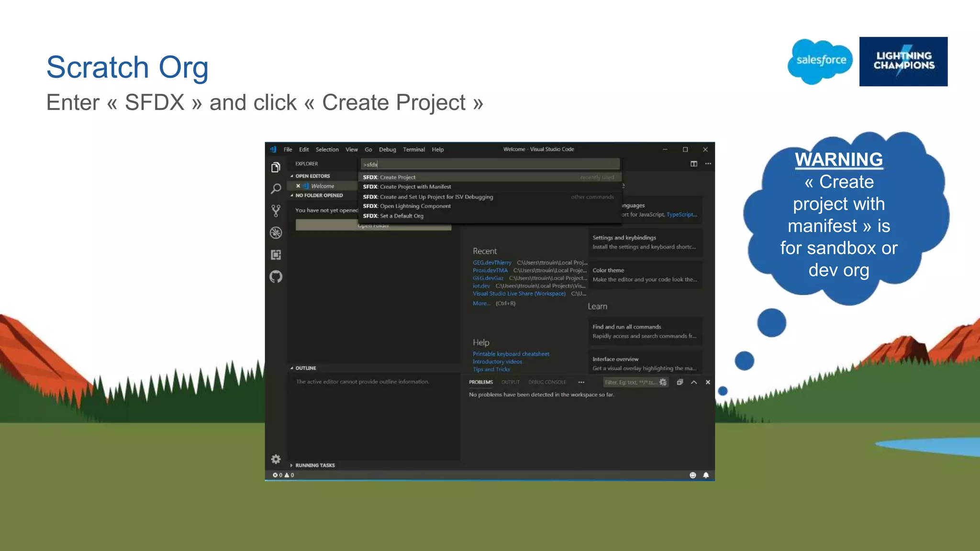Open the GitHub icon in activity bar

tap(276, 276)
